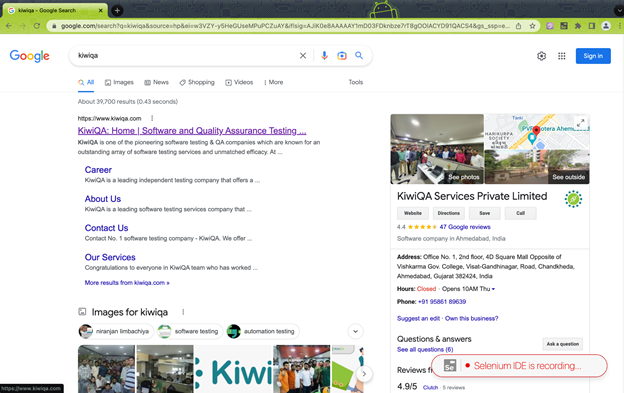
Task: Click the Save button for KiwiQA
Action: pos(484,213)
